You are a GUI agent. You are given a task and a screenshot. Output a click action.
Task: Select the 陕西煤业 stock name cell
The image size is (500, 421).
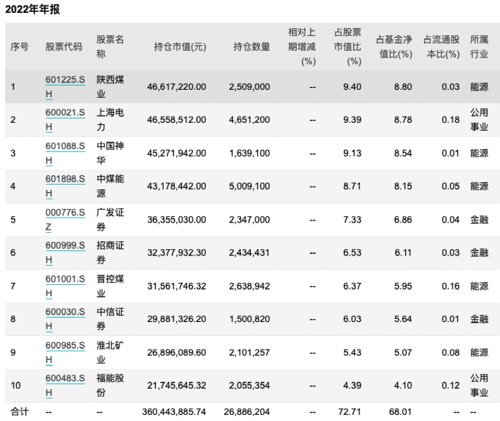(110, 87)
